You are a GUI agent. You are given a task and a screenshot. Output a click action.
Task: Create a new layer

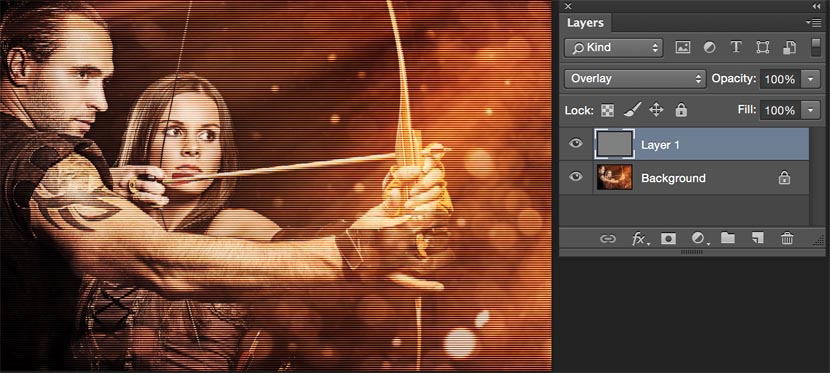(757, 238)
